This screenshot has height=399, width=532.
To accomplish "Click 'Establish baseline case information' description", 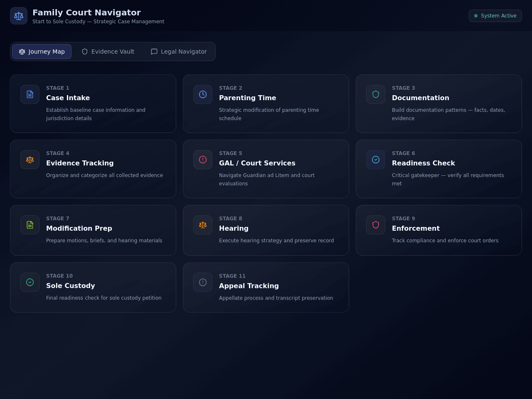I will [96, 114].
